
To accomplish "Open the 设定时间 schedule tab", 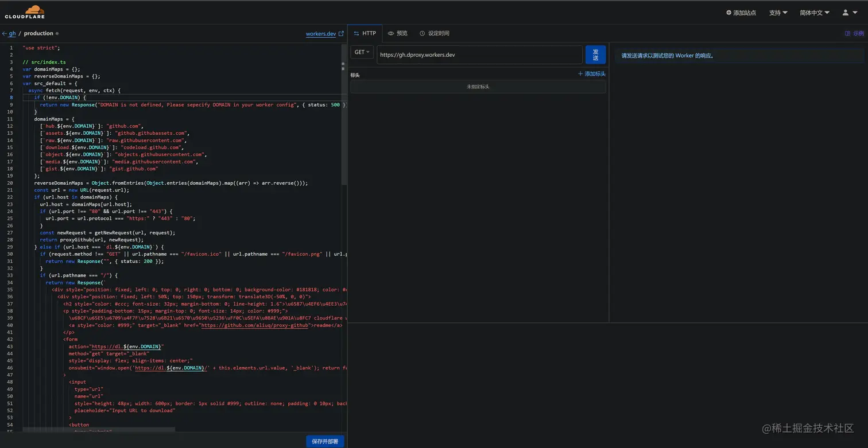I will tap(434, 33).
